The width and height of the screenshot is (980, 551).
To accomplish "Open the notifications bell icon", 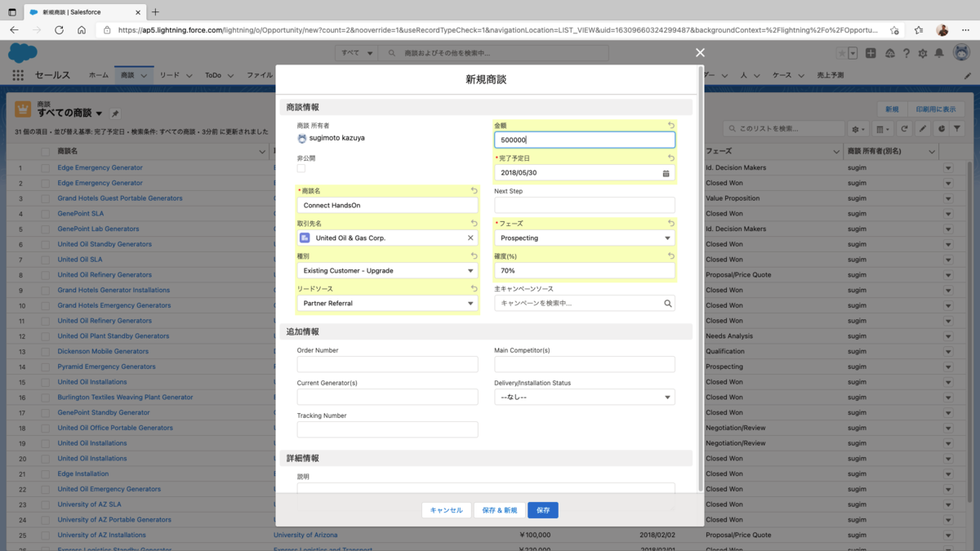I will [x=939, y=53].
